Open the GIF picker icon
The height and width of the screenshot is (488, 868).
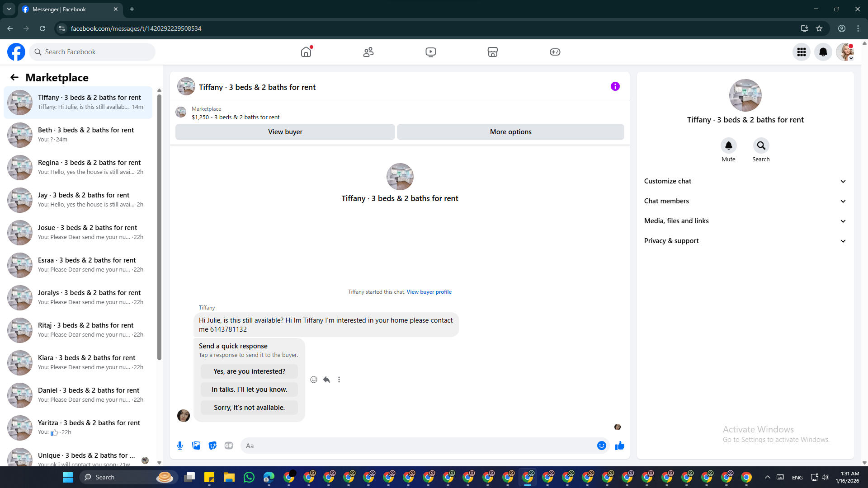(229, 446)
